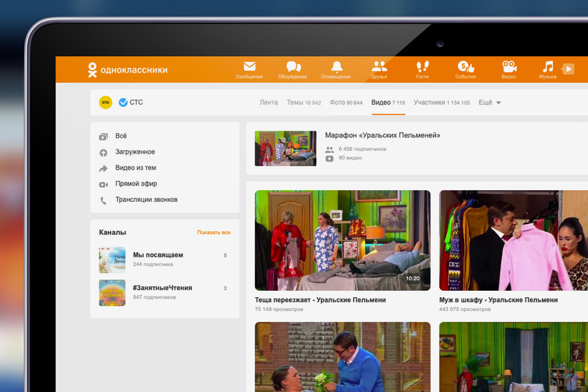Open Теща переезжает - Уральские Пельмени title

tap(320, 300)
